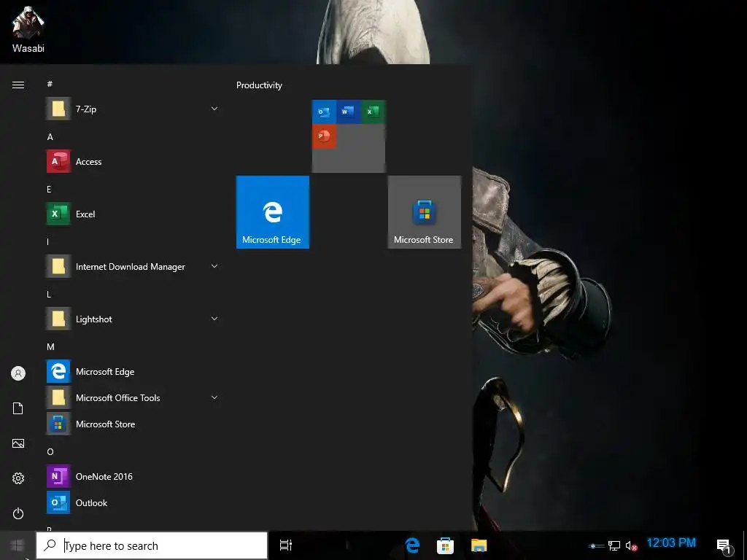
Task: Click the Windows Start button
Action: 18,545
